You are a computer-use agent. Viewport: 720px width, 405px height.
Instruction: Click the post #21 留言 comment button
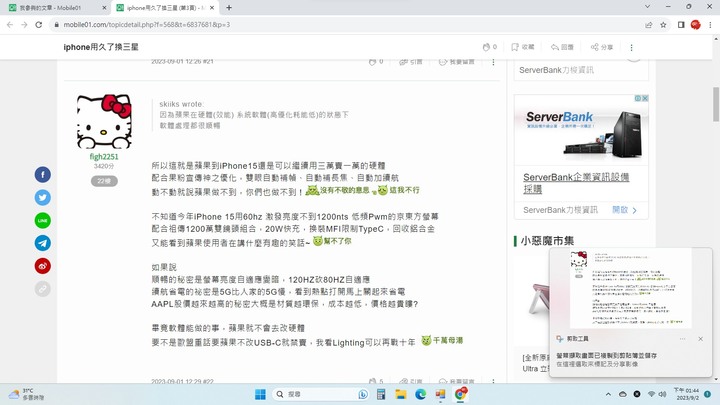click(456, 62)
